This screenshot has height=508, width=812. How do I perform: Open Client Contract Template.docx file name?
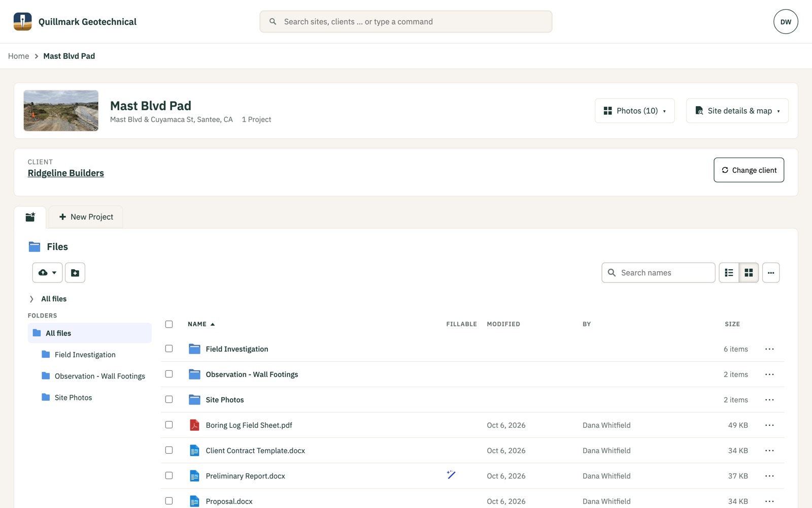click(255, 451)
